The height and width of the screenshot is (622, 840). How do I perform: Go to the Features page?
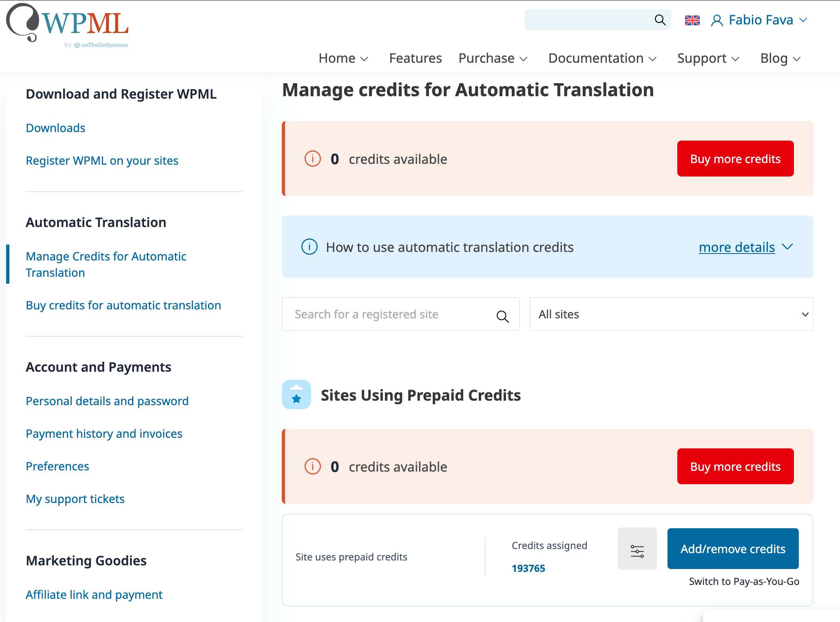click(415, 58)
